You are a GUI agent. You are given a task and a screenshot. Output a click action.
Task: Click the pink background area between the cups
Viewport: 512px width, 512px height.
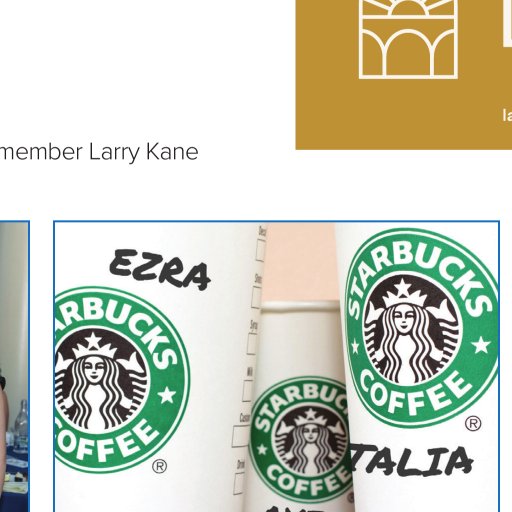[298, 262]
